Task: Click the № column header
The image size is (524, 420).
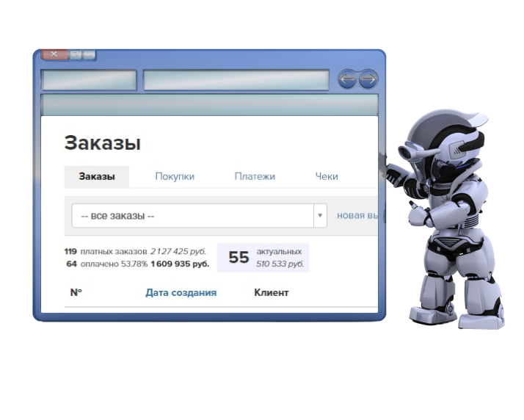Action: click(x=76, y=292)
